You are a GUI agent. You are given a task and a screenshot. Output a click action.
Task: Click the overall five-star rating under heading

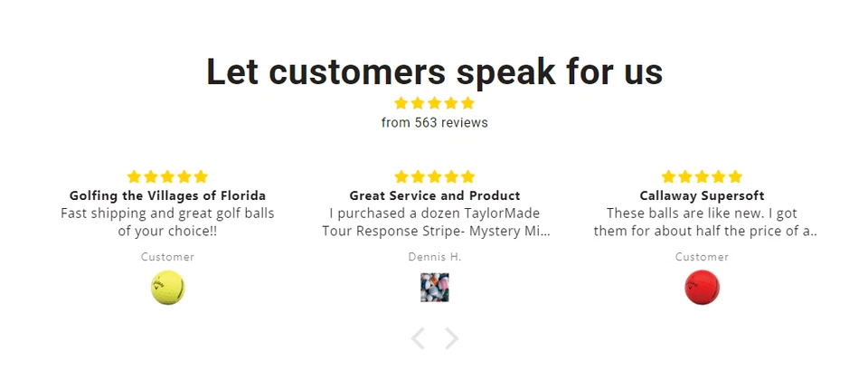point(434,103)
